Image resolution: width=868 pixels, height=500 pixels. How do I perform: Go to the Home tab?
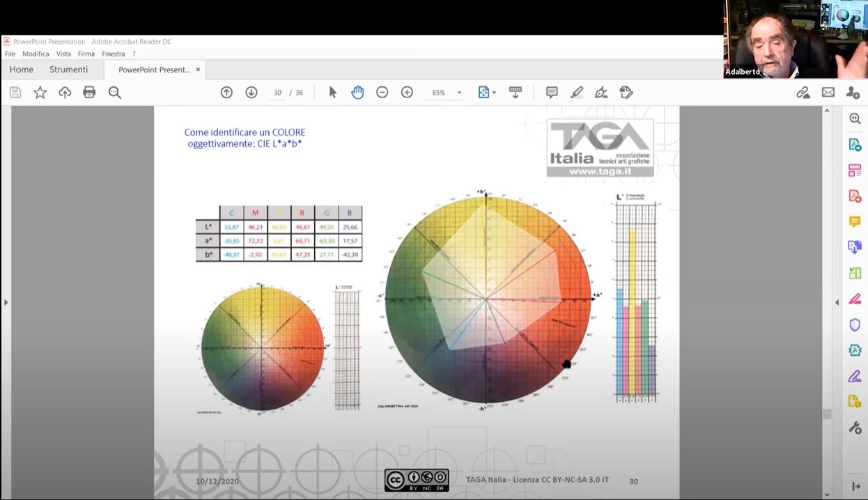[x=22, y=70]
